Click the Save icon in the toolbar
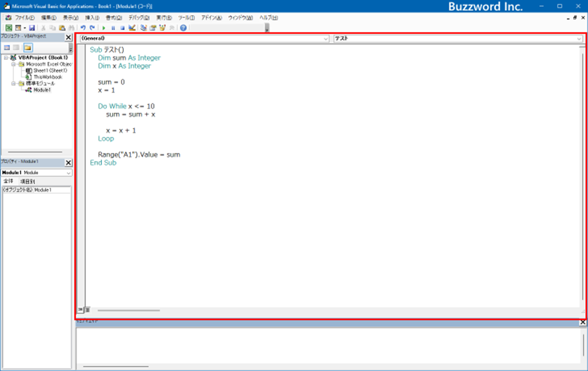The image size is (588, 371). [32, 27]
